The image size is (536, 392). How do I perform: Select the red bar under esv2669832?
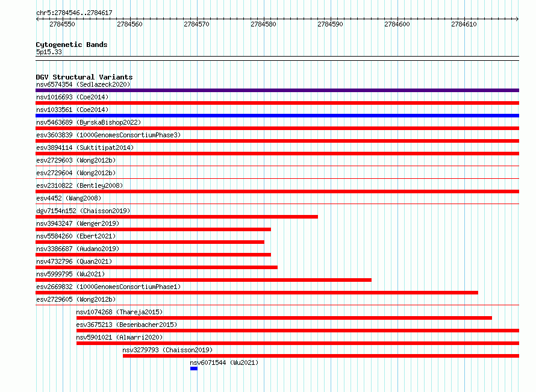[x=257, y=293]
